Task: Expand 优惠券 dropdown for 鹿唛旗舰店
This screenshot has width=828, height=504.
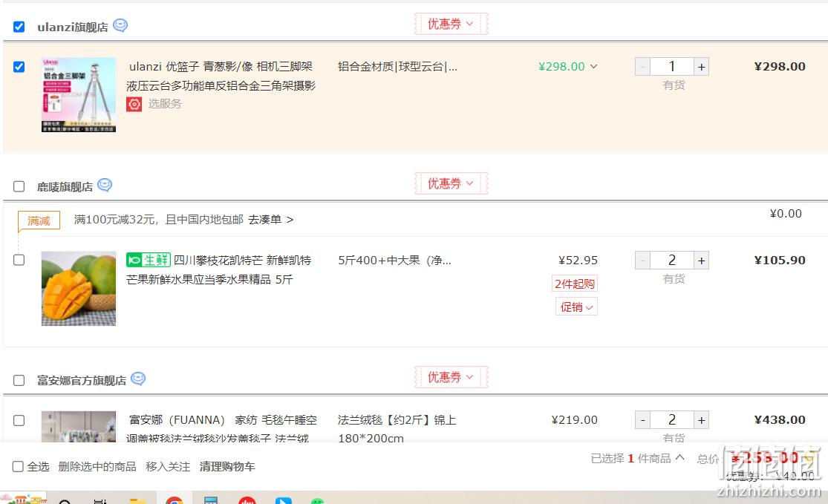Action: pos(451,183)
